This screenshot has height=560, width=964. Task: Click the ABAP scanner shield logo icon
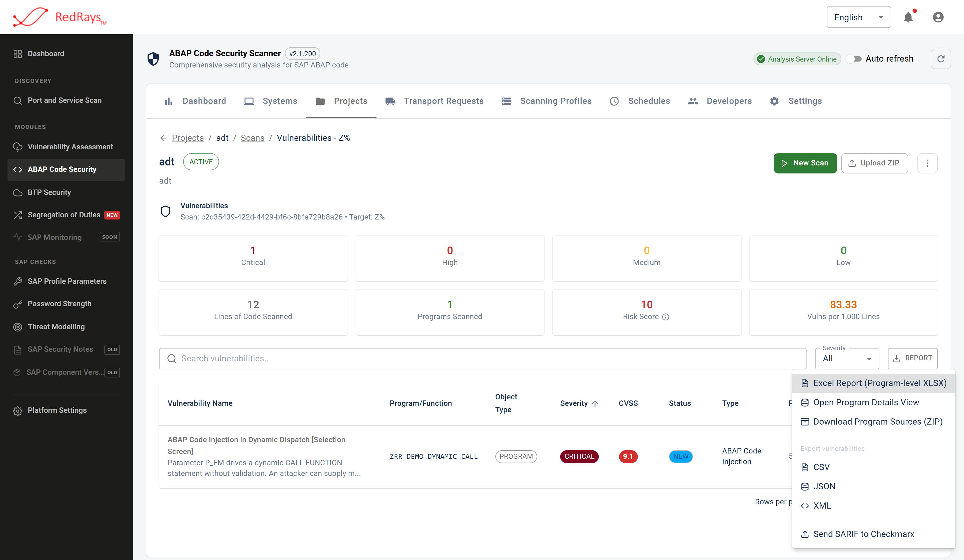(x=153, y=59)
